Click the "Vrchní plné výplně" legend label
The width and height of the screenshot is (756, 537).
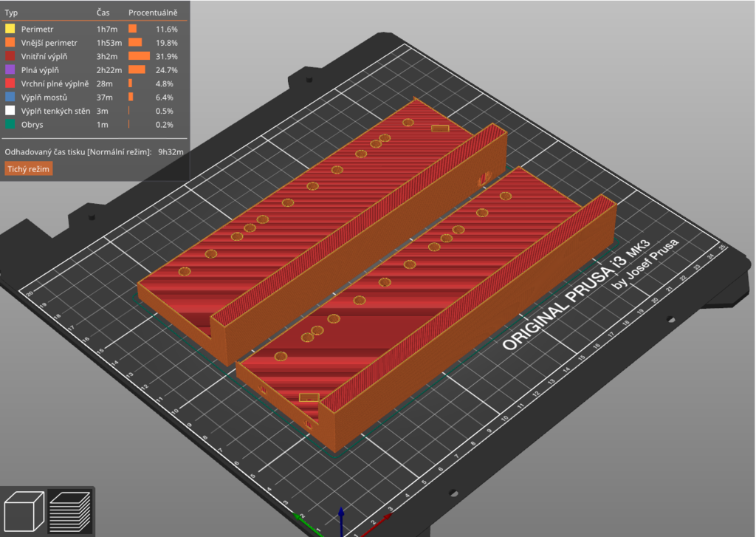55,83
